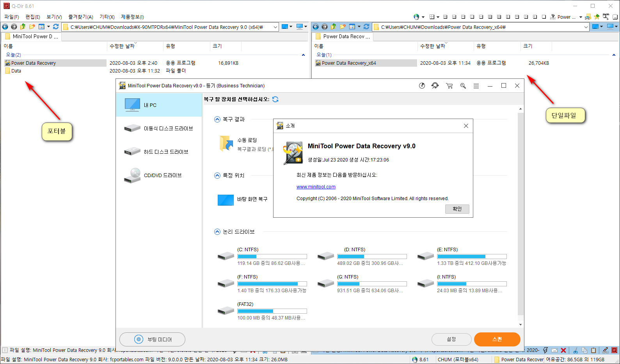This screenshot has width=620, height=364.
Task: Open the 기타(X) menu
Action: click(x=107, y=17)
